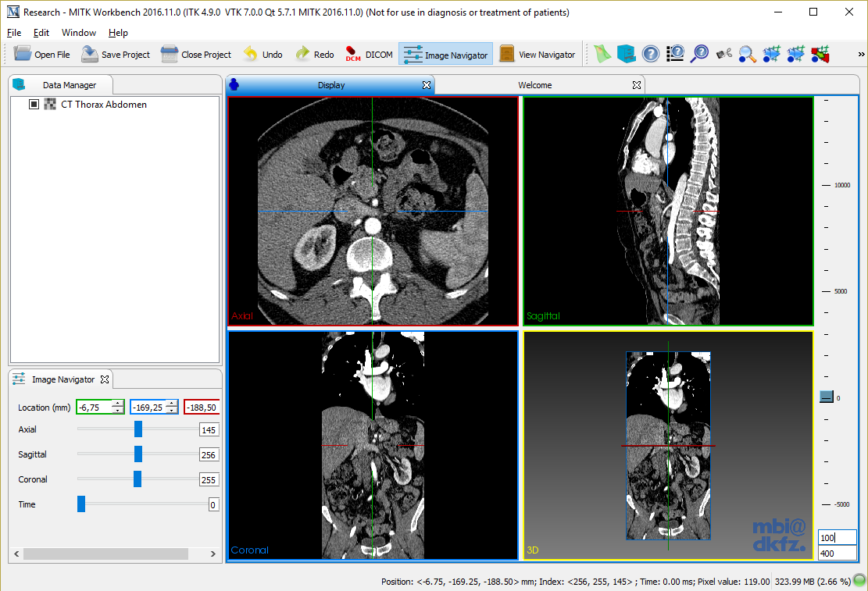868x591 pixels.
Task: Click the Open File button
Action: point(42,55)
